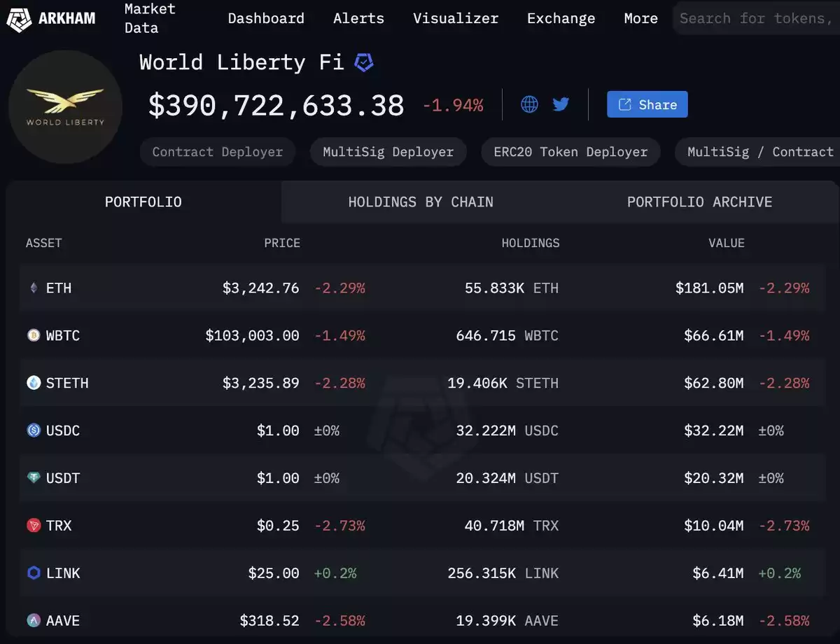
Task: Click the TRX price $0.25
Action: [x=278, y=526]
